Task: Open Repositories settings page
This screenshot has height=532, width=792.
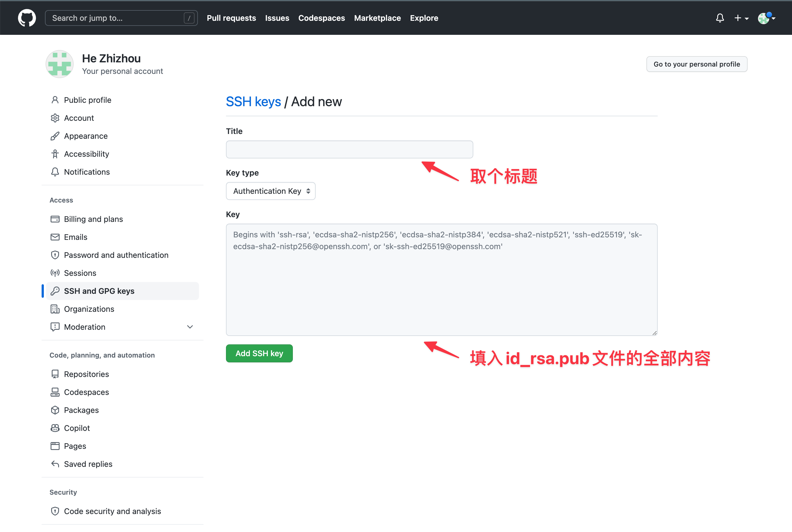Action: 123,374
